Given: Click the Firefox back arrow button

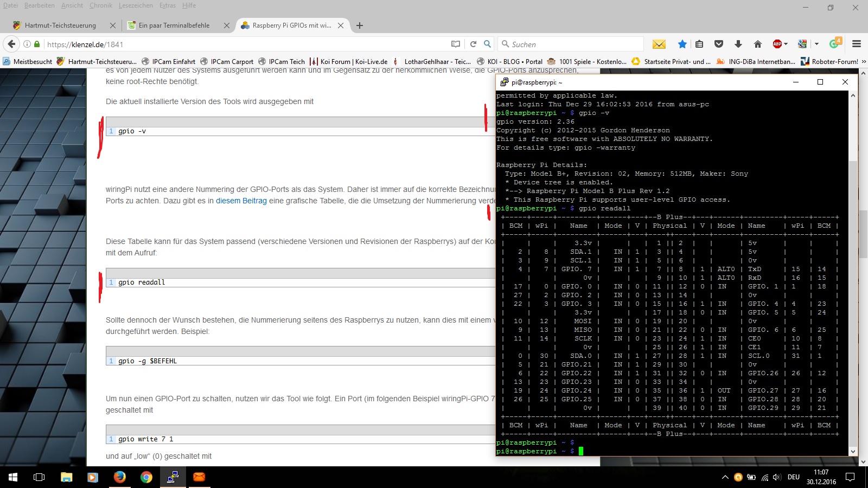Looking at the screenshot, I should tap(11, 44).
